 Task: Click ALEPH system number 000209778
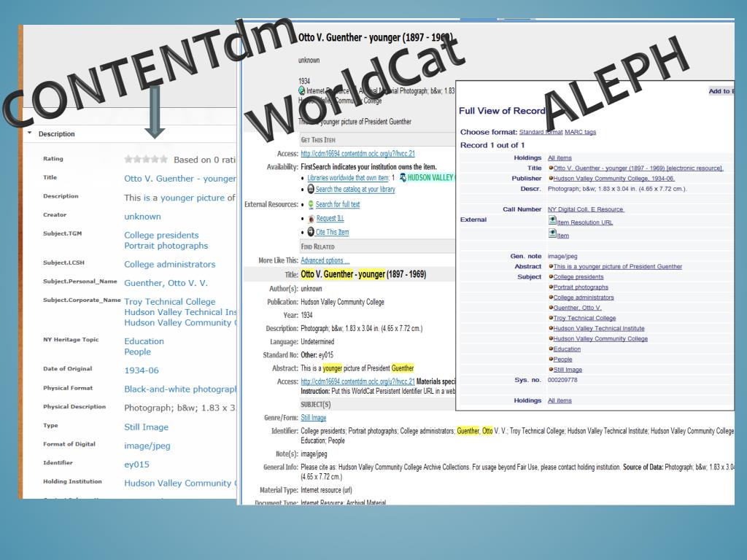coord(562,380)
